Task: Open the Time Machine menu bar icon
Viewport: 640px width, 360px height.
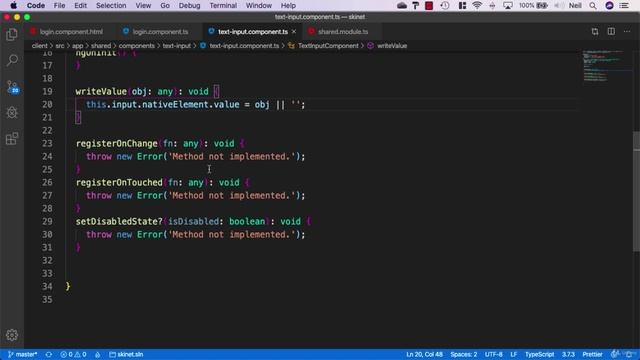Action: click(x=445, y=6)
